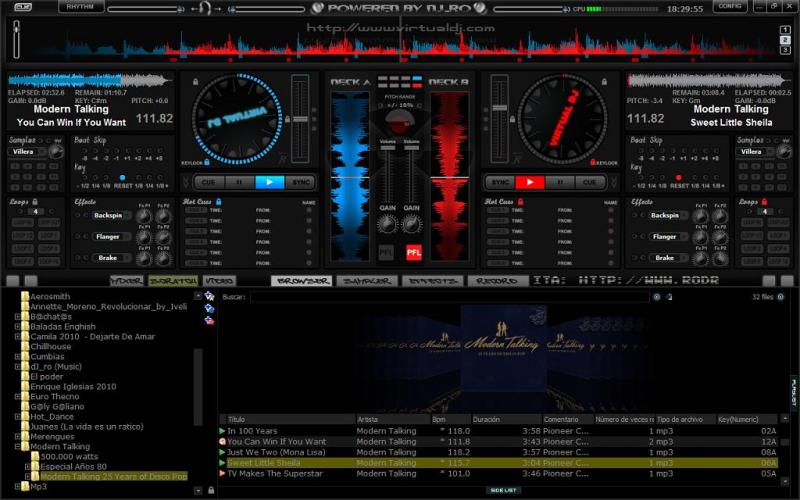Sort the track list by the Bpm column header
This screenshot has height=500, width=800.
451,419
